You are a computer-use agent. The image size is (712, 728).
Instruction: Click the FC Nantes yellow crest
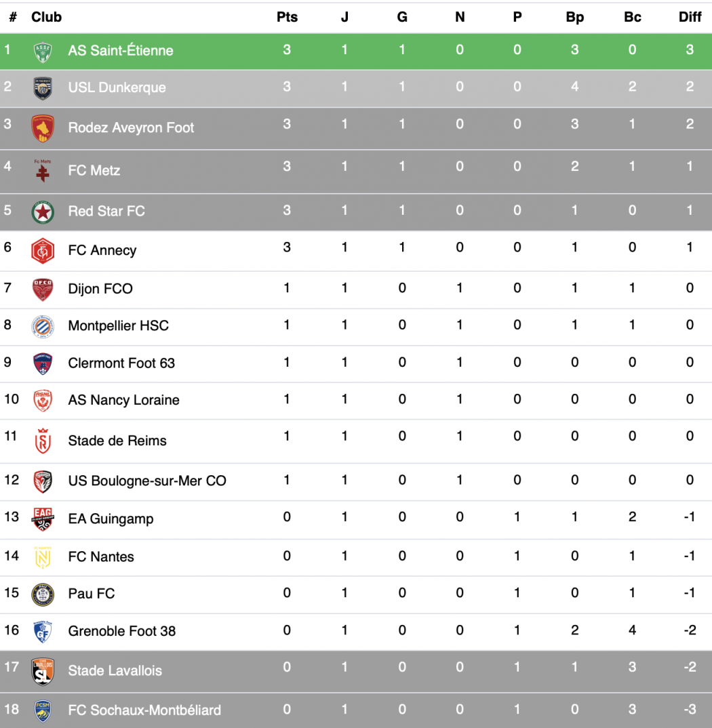(43, 557)
